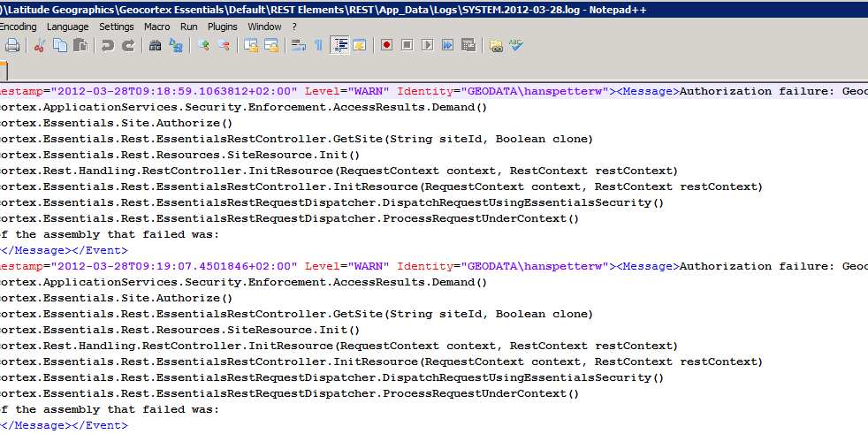Click the macro playback icon
Viewport: 868px width, 434px height.
(x=427, y=45)
